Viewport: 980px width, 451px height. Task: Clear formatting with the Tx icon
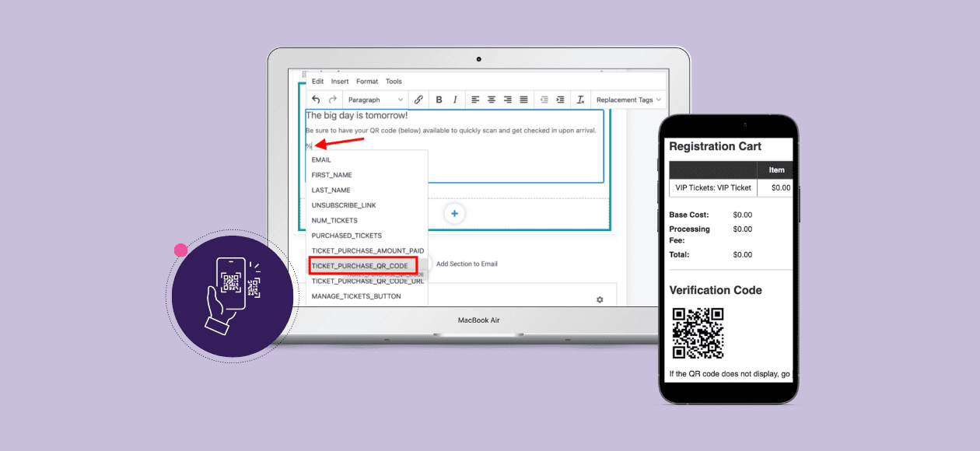(x=579, y=100)
